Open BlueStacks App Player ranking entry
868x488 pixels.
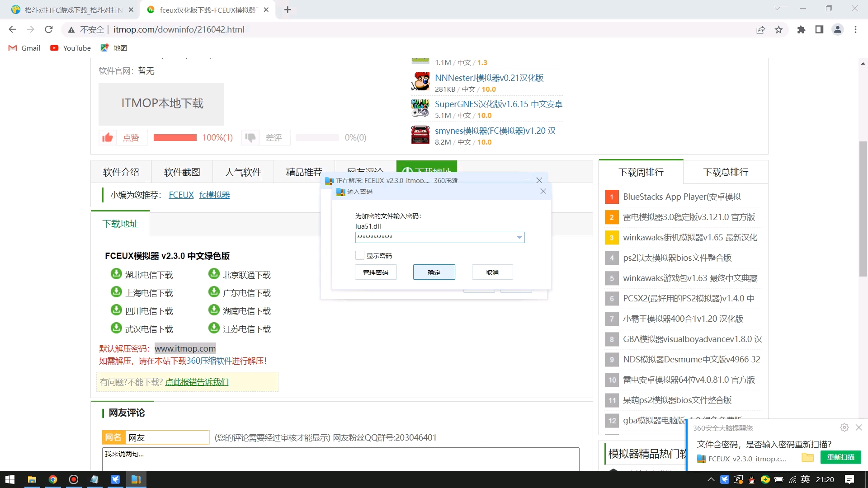(682, 197)
